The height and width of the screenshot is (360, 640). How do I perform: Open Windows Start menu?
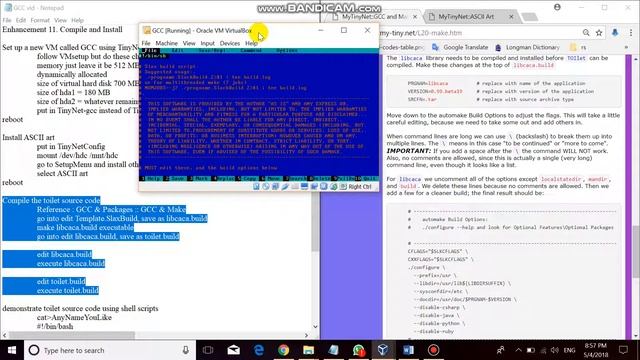pyautogui.click(x=12, y=350)
